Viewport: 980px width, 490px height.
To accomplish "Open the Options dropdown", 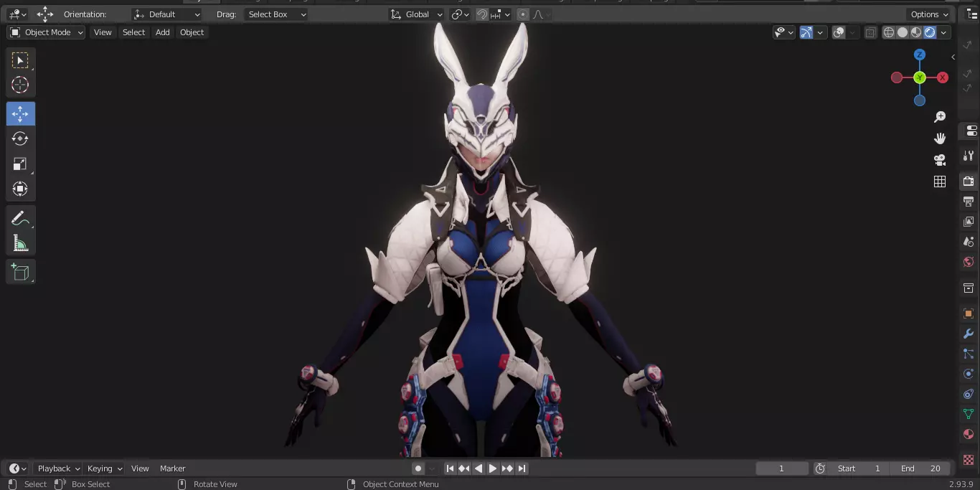I will (x=930, y=14).
